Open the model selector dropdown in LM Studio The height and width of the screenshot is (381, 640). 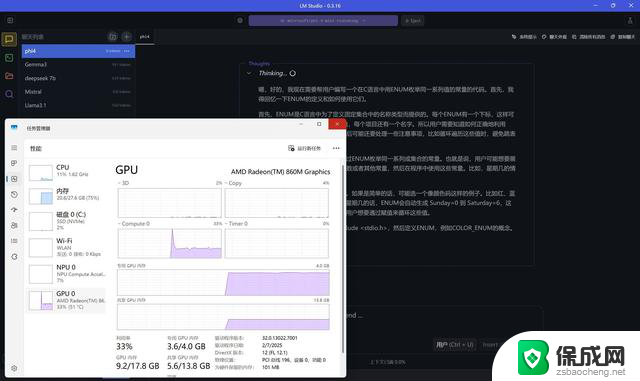pyautogui.click(x=323, y=20)
